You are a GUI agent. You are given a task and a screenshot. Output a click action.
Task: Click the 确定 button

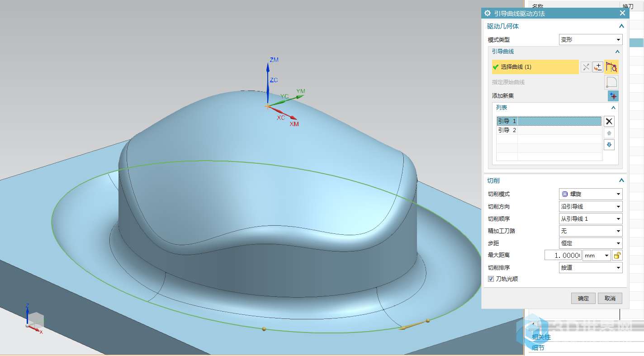click(x=583, y=299)
